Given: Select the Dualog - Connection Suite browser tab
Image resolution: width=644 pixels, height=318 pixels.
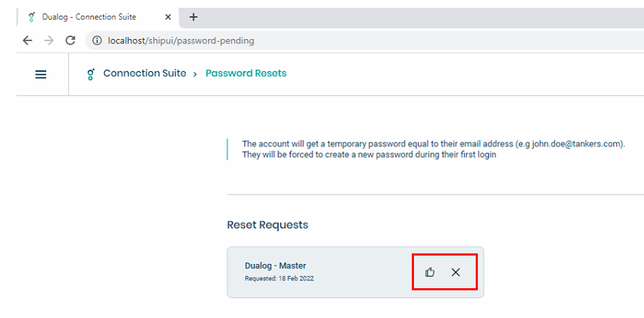Looking at the screenshot, I should coord(98,17).
